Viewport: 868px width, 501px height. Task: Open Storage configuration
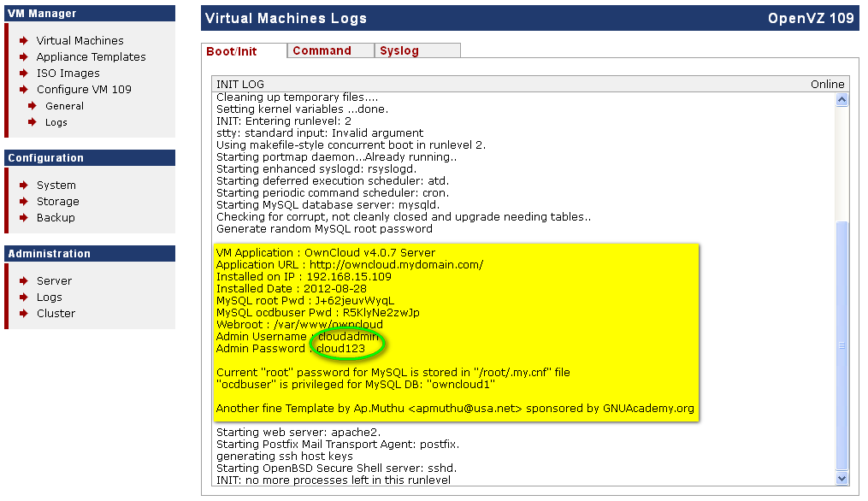(x=57, y=202)
